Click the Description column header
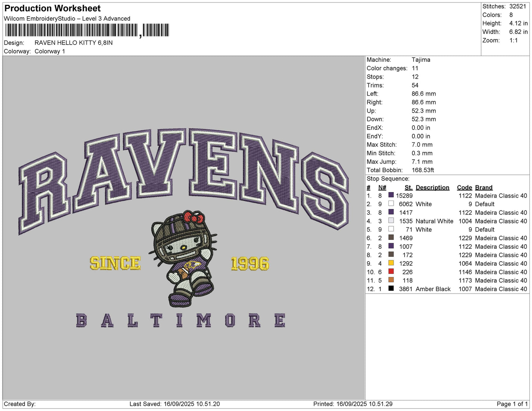This screenshot has height=411, width=532. (432, 187)
